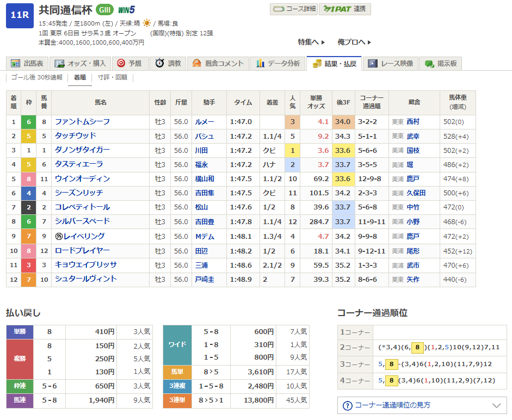Click the bar chart データ分析 icon
The height and width of the screenshot is (420, 512).
pos(260,64)
